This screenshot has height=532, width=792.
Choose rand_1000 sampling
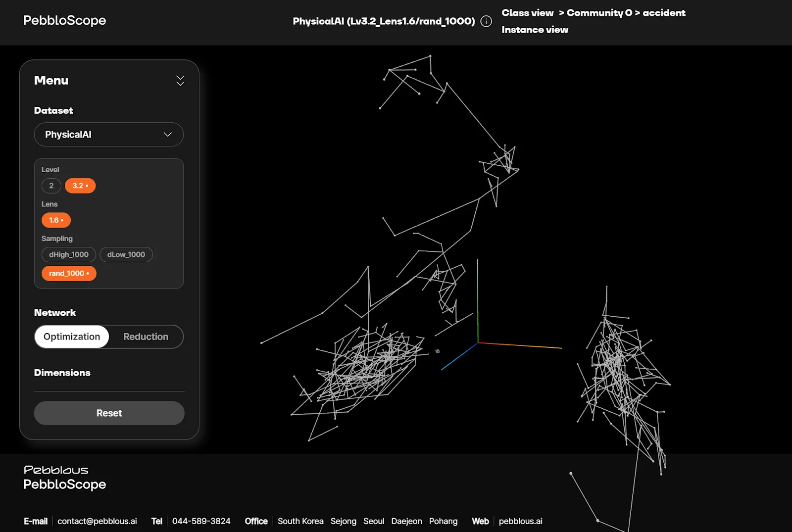(x=69, y=274)
